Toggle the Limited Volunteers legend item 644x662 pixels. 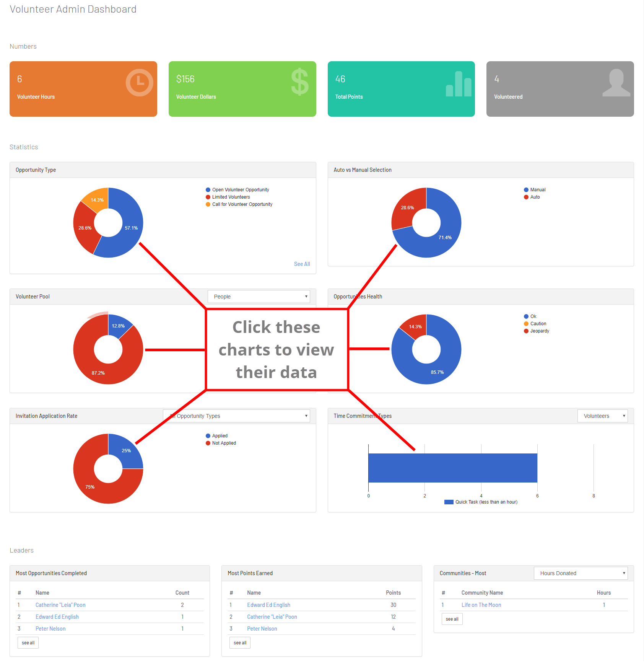231,197
